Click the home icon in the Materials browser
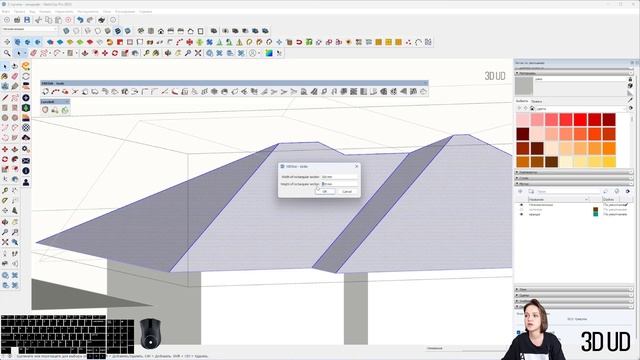Image resolution: width=640 pixels, height=360 pixels. [532, 108]
